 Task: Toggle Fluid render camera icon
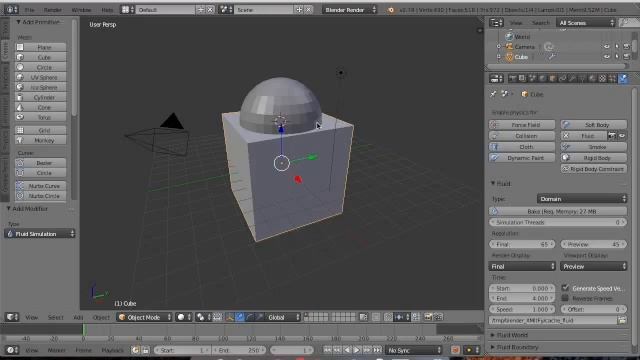pyautogui.click(x=612, y=136)
